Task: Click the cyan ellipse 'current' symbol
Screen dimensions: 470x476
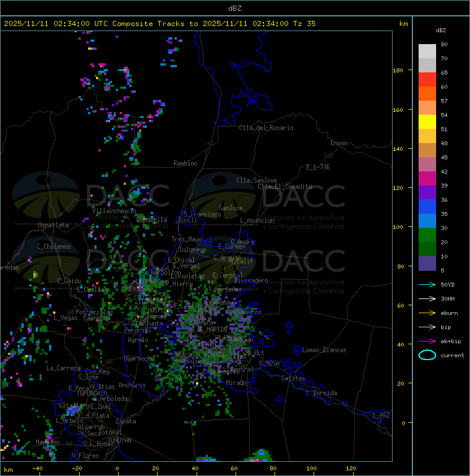Action: coord(427,355)
